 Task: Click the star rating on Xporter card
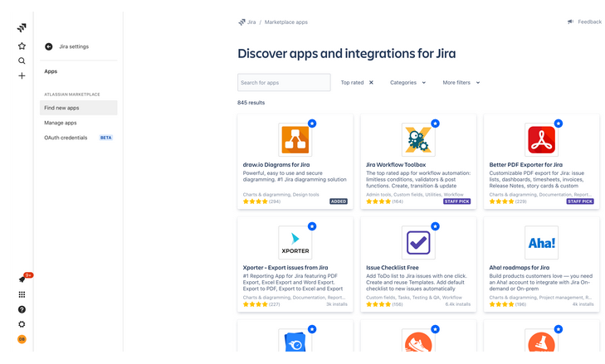coord(255,304)
